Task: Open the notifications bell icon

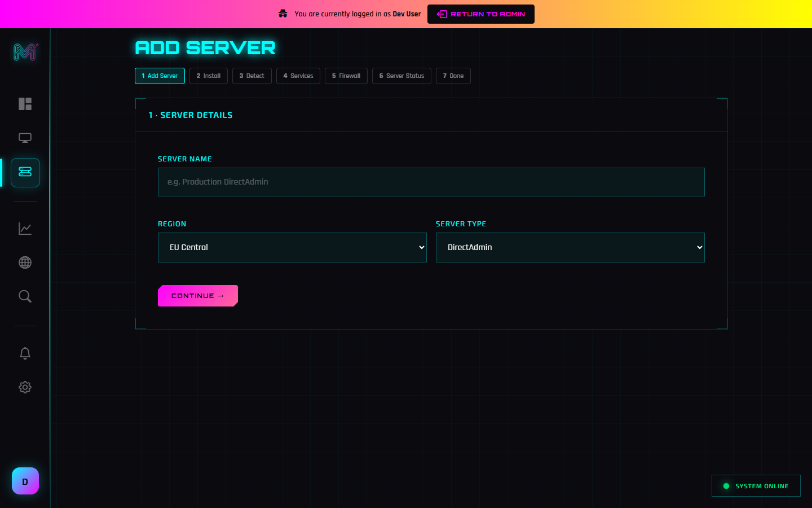Action: pyautogui.click(x=25, y=353)
